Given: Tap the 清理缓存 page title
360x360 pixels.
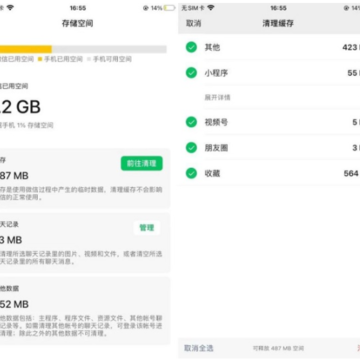Looking at the screenshot, I should (x=278, y=23).
